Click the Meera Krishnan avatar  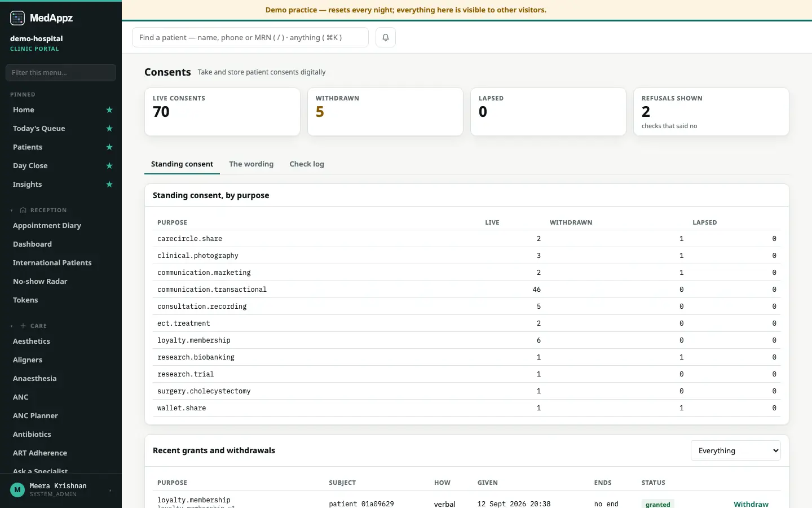tap(17, 490)
